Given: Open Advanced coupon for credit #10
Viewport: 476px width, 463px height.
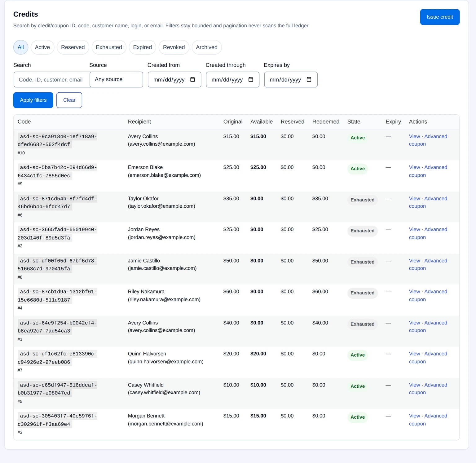Looking at the screenshot, I should pos(428,140).
